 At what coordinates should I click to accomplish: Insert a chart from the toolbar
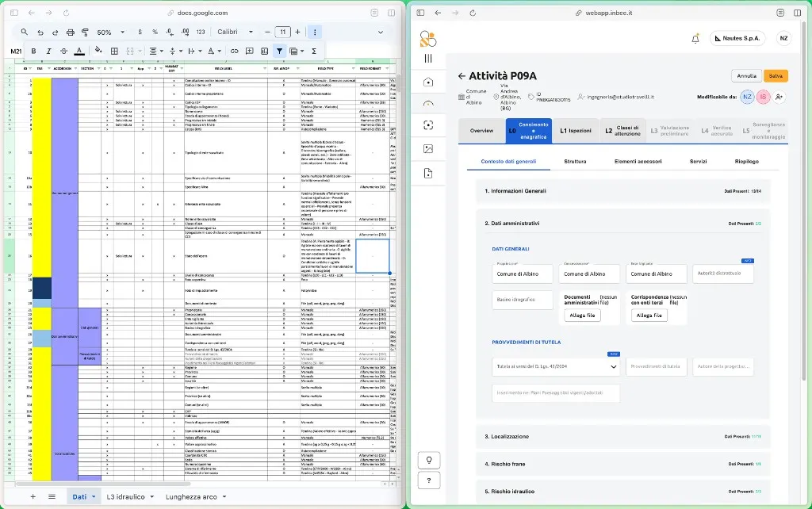(x=264, y=51)
